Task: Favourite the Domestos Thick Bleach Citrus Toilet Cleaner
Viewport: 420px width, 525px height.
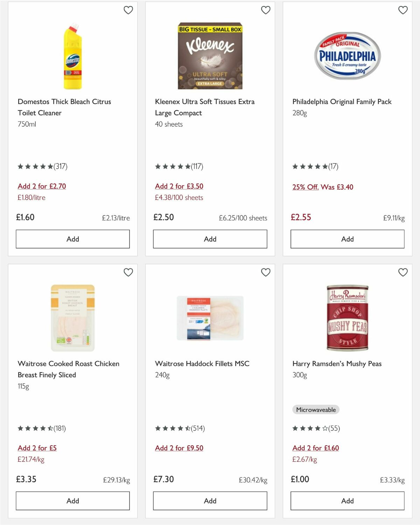Action: pos(128,10)
